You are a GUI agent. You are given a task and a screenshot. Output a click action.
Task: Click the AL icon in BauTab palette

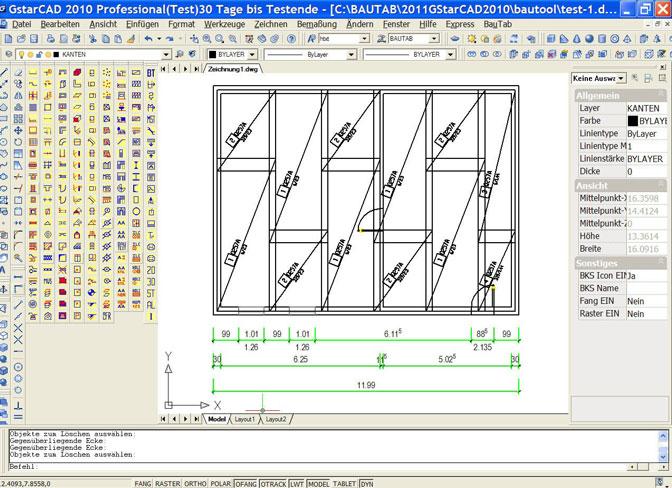(150, 305)
